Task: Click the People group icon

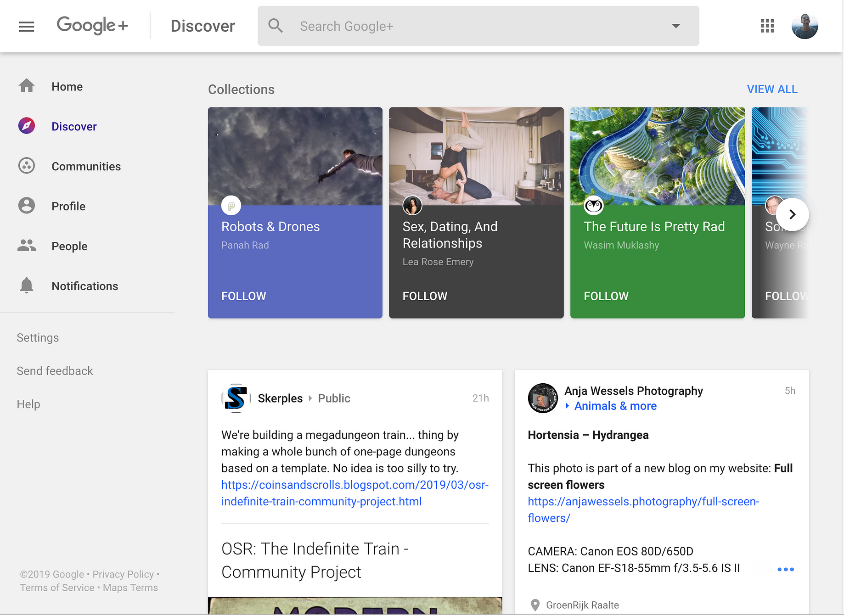Action: click(27, 246)
